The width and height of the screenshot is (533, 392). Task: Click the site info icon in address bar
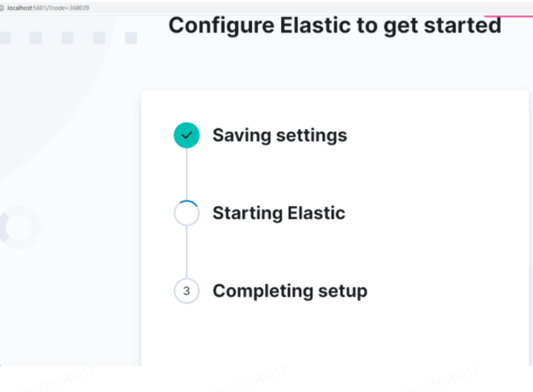[3, 7]
